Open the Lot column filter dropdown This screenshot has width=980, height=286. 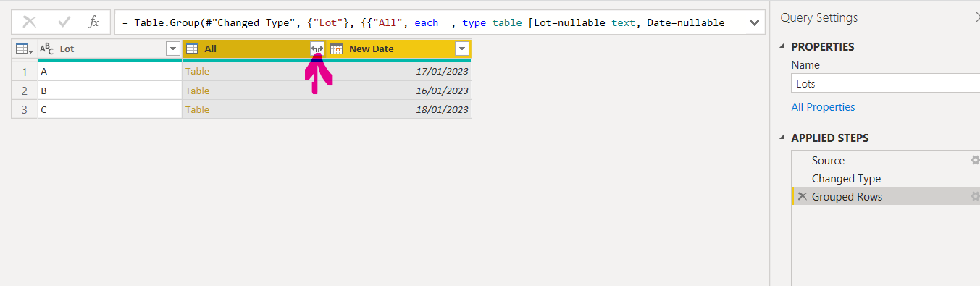pos(173,49)
